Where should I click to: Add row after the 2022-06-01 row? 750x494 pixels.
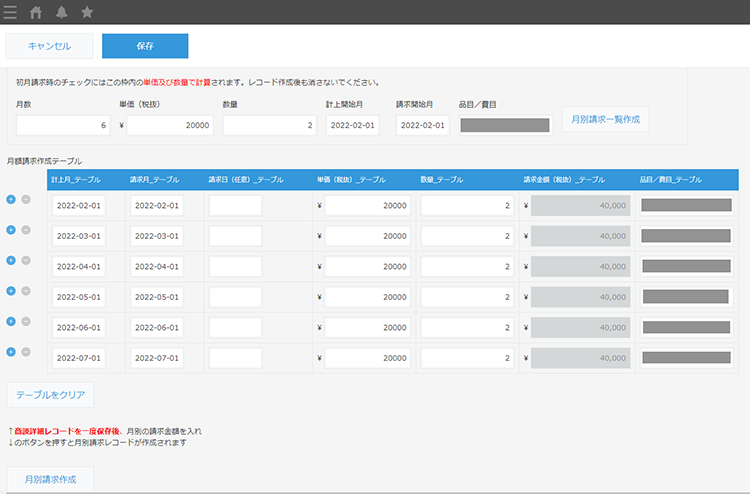tap(11, 321)
